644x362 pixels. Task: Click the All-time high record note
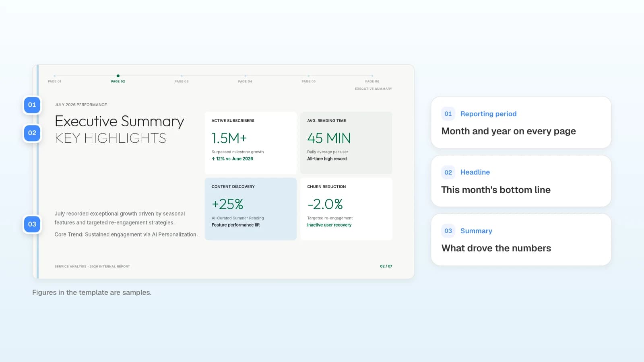(327, 159)
